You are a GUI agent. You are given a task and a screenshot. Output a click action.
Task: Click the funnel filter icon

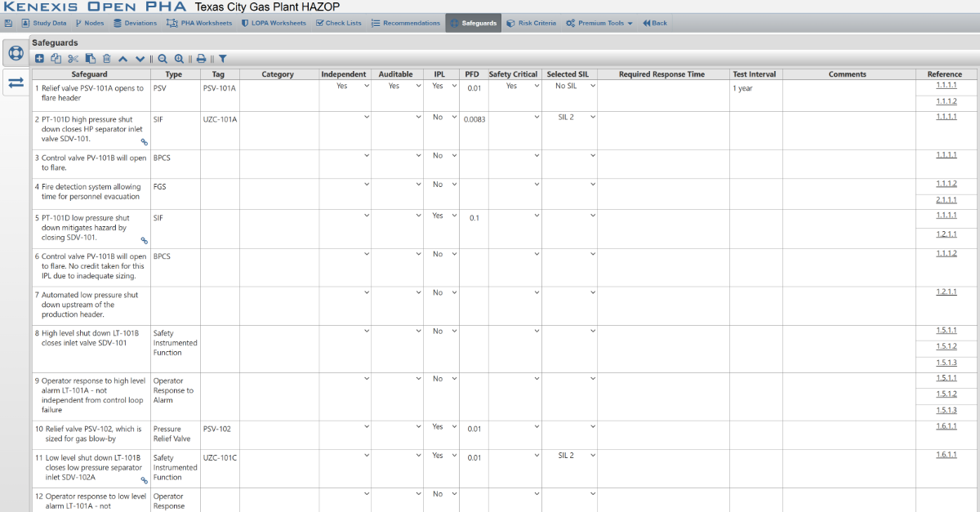tap(222, 59)
